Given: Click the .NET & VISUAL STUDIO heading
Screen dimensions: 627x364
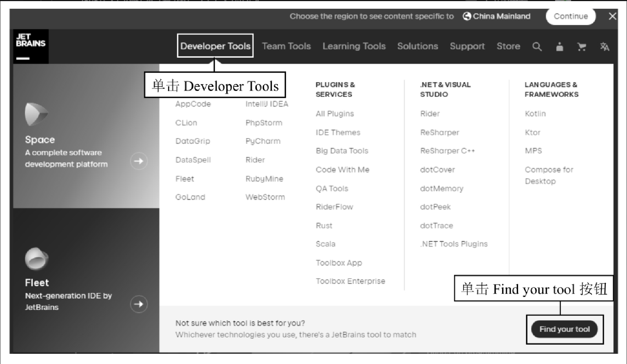Looking at the screenshot, I should 445,89.
